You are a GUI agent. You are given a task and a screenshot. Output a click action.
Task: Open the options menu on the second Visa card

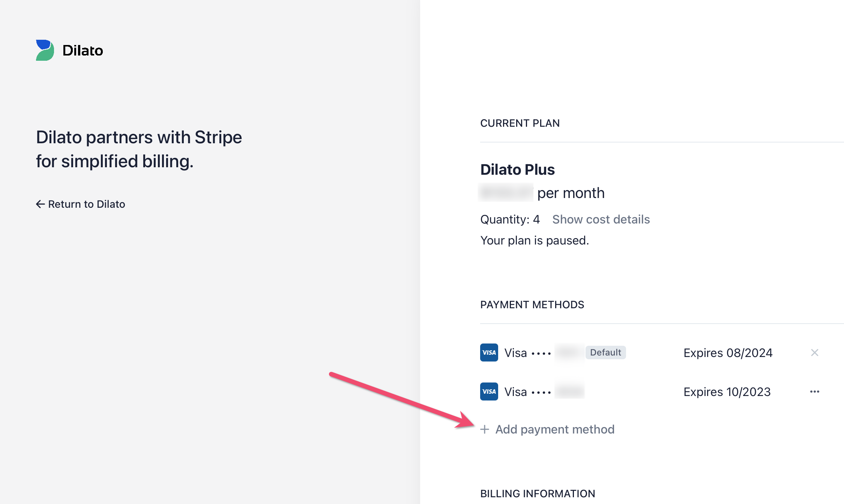(815, 391)
